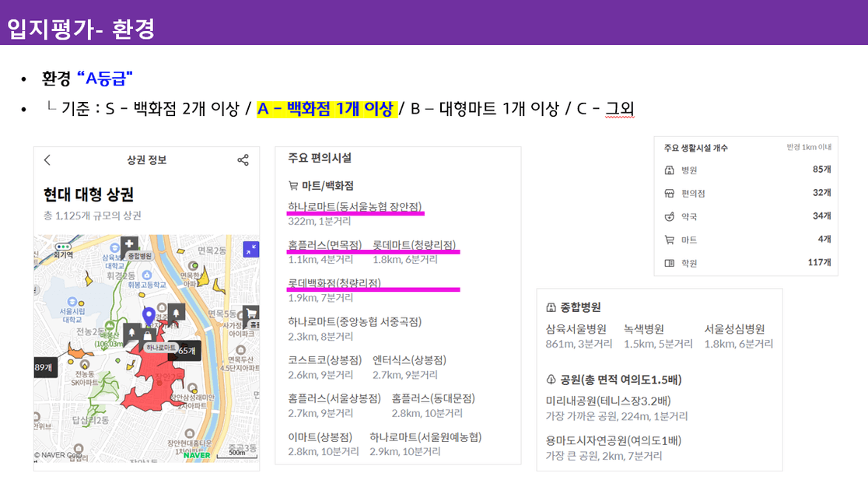Click 용마도시자연공원(여의도1배) text
This screenshot has height=487, width=868.
(614, 440)
